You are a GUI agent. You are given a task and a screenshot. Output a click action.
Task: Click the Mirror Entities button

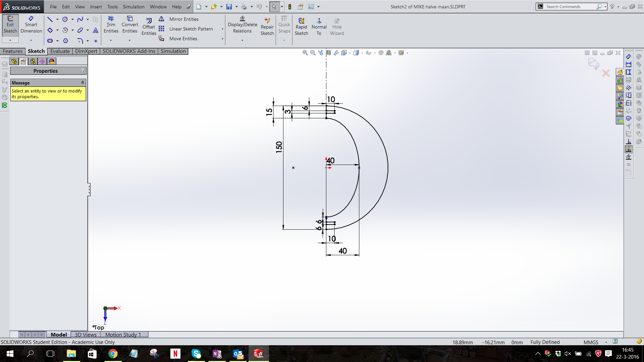coord(179,19)
